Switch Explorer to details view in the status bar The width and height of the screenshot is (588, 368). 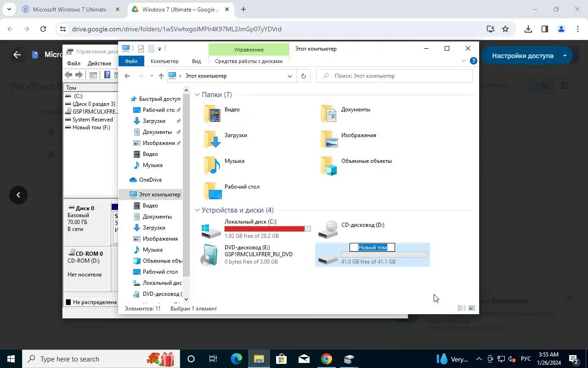point(462,308)
